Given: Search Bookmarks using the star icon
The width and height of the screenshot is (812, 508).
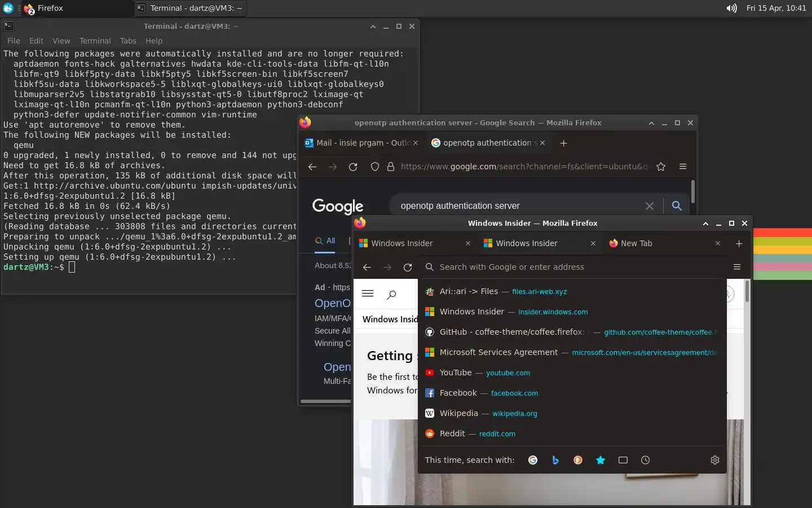Looking at the screenshot, I should point(601,460).
